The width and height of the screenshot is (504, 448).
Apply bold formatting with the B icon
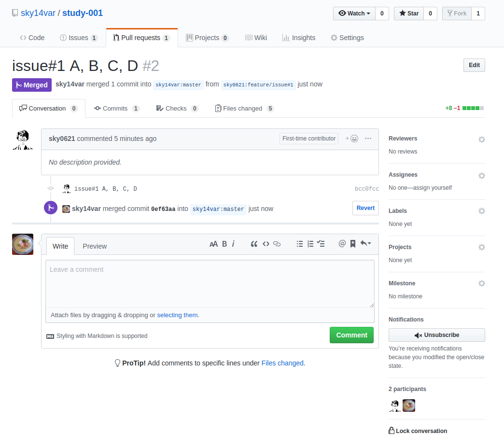[224, 244]
